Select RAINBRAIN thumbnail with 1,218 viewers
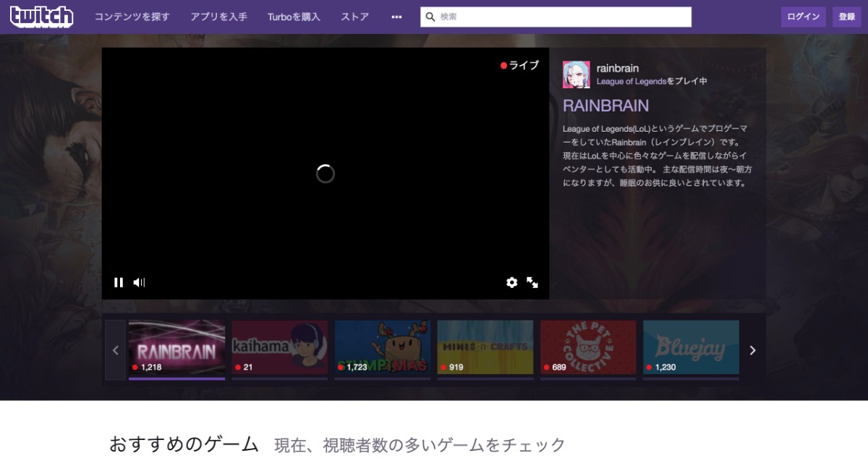This screenshot has height=461, width=868. pyautogui.click(x=176, y=347)
